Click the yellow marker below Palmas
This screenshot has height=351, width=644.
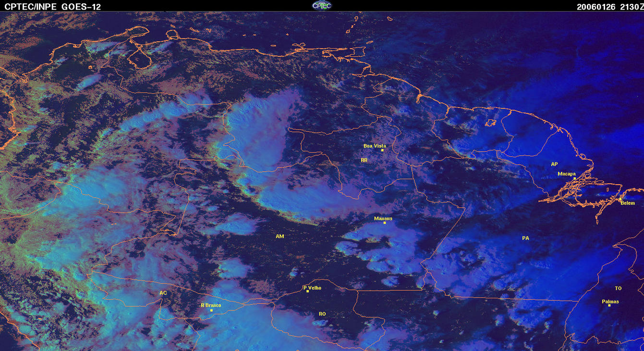[609, 306]
